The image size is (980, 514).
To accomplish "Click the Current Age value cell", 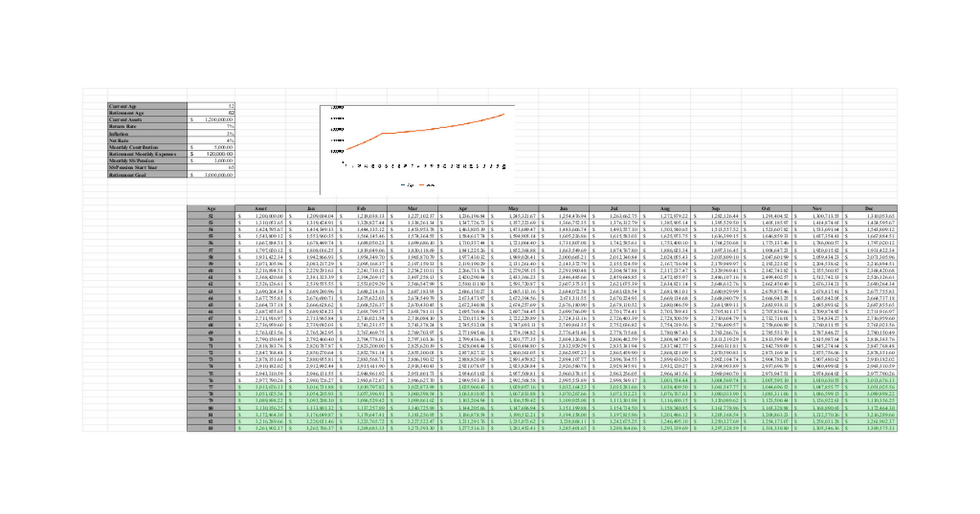I will click(212, 107).
